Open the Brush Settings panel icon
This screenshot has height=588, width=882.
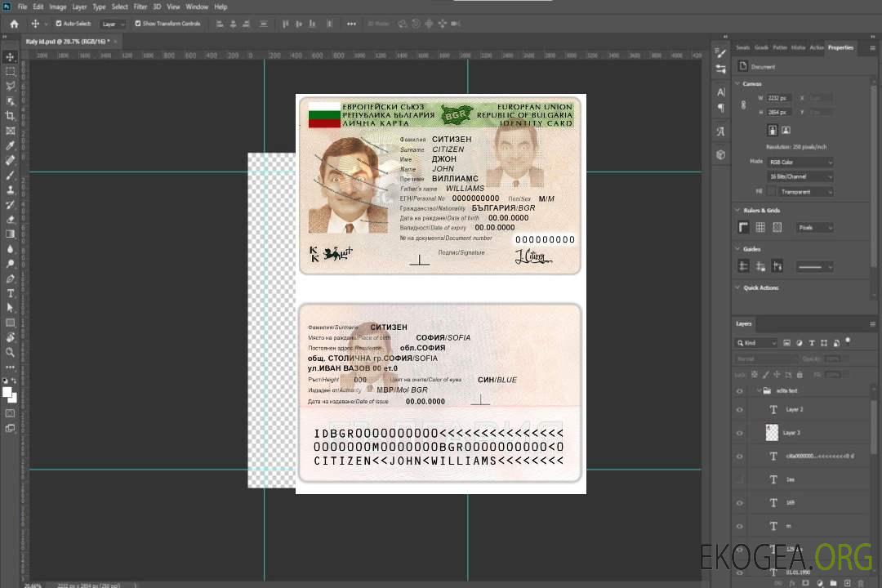tap(720, 53)
